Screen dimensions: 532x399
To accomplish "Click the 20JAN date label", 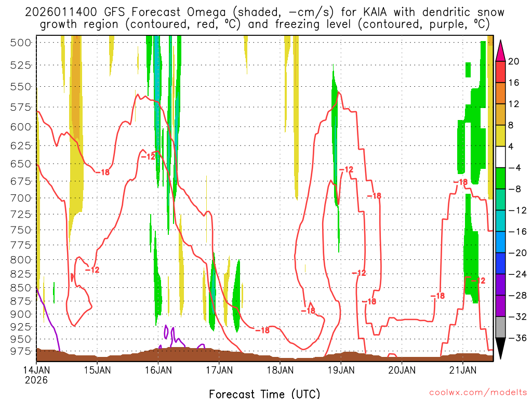I will [402, 369].
